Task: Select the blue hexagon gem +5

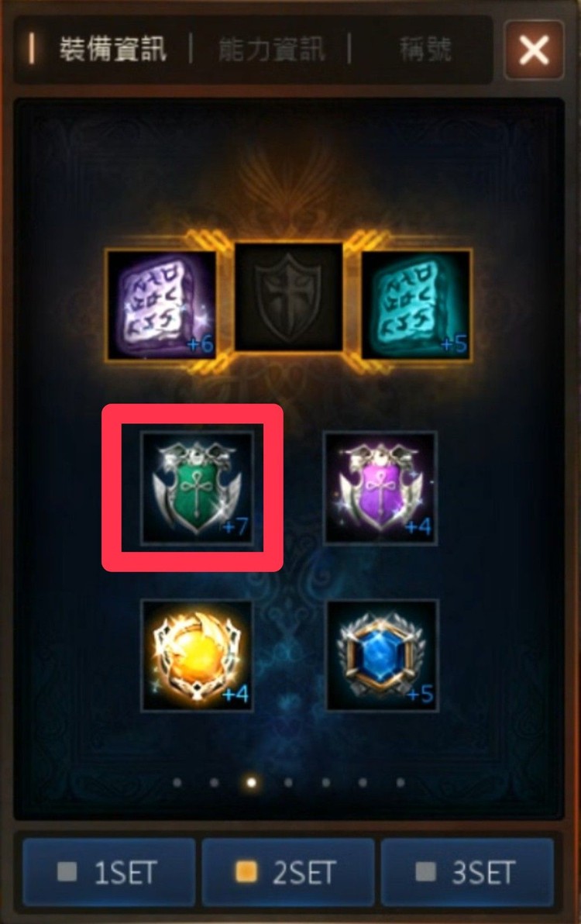Action: pyautogui.click(x=382, y=656)
